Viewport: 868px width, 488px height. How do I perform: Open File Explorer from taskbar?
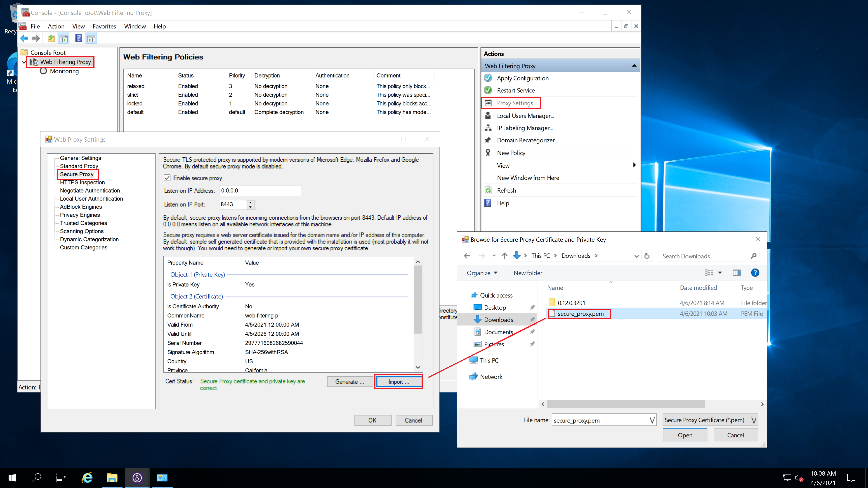click(112, 478)
